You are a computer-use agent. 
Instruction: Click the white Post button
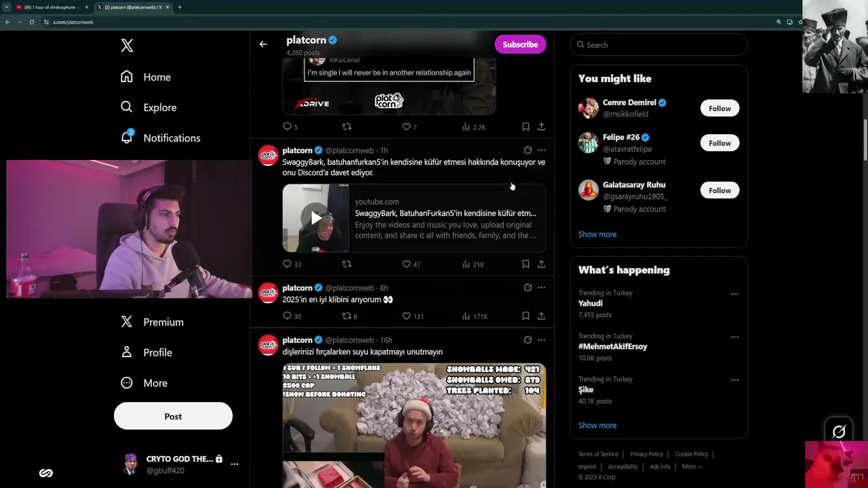point(173,416)
